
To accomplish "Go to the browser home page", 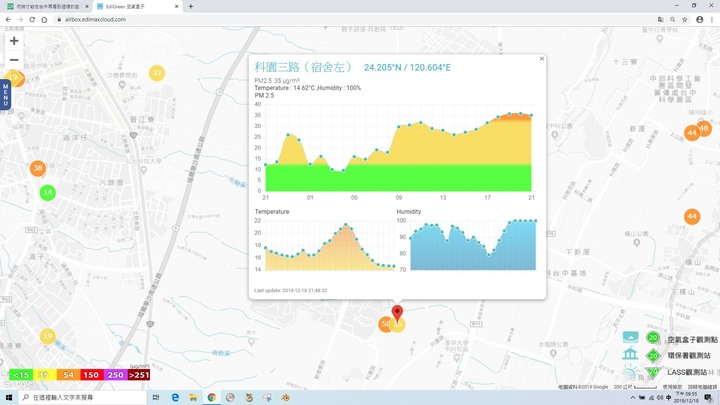I will pos(44,19).
